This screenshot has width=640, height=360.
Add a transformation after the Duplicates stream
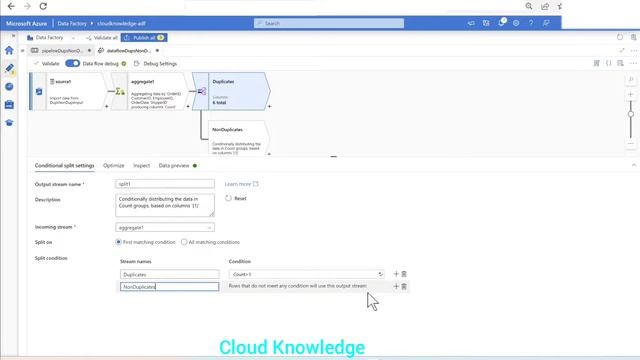269,107
